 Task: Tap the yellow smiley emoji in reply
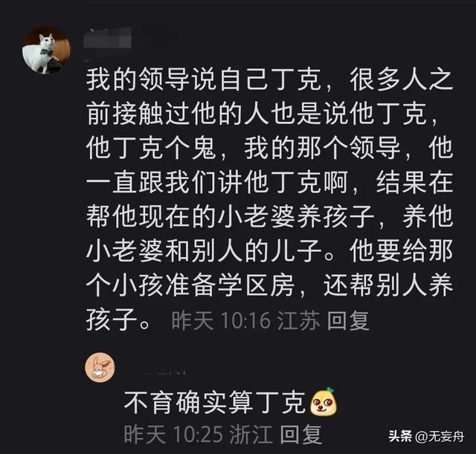(x=324, y=402)
